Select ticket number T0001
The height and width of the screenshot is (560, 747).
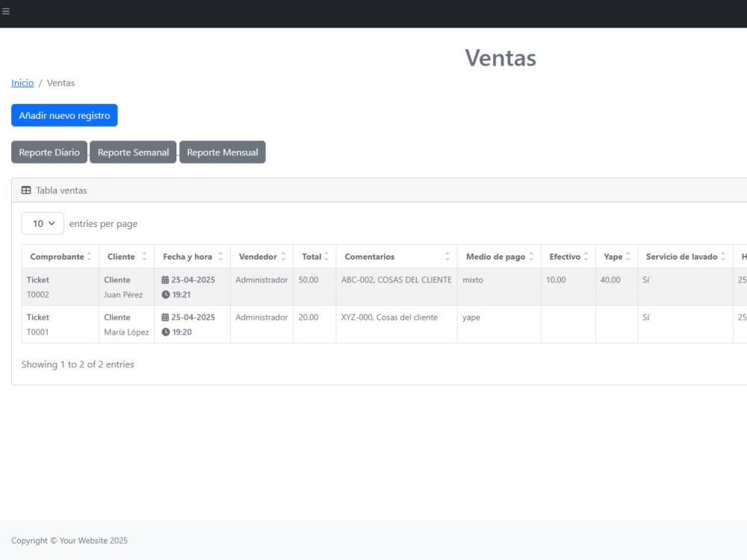tap(37, 332)
